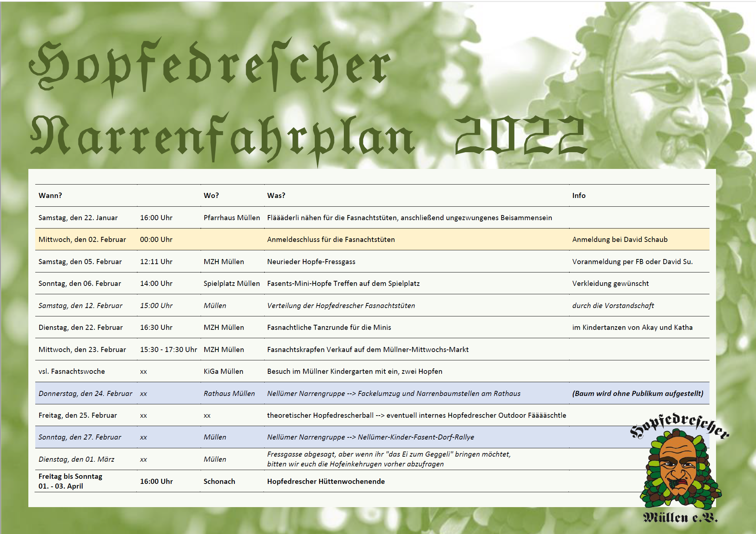Image resolution: width=756 pixels, height=534 pixels.
Task: Click 'Fasents-Mini-Hopfe Treffen auf dem Spielplatz'
Action: point(343,283)
